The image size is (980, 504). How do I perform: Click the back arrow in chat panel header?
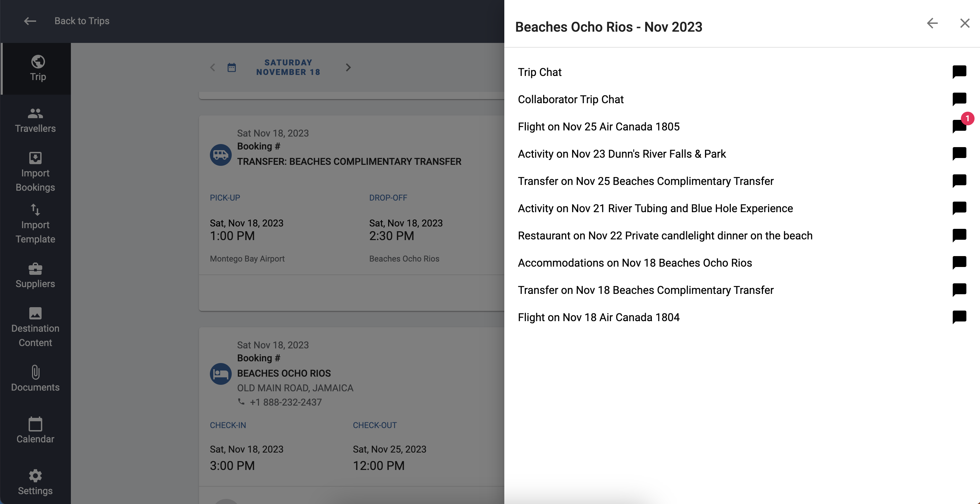tap(932, 23)
